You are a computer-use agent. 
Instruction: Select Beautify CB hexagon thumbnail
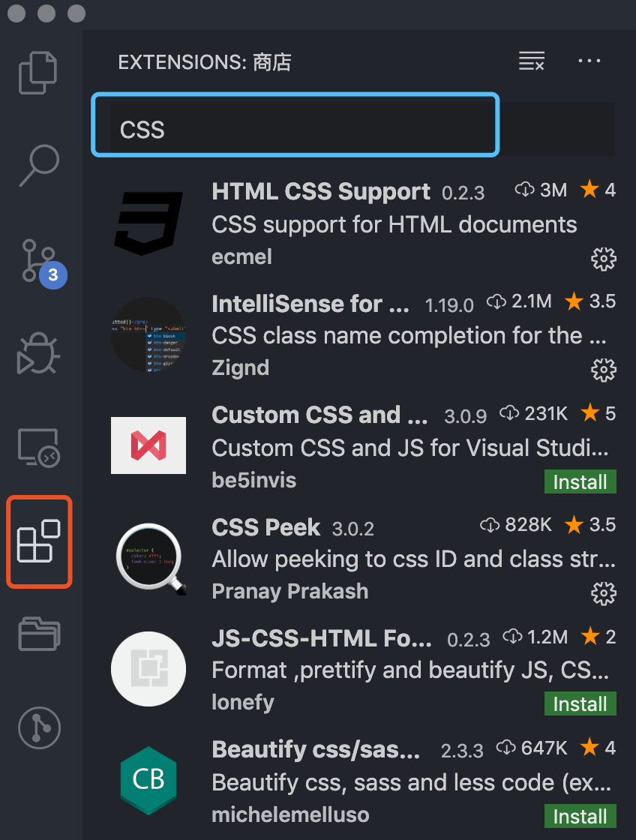point(148,780)
